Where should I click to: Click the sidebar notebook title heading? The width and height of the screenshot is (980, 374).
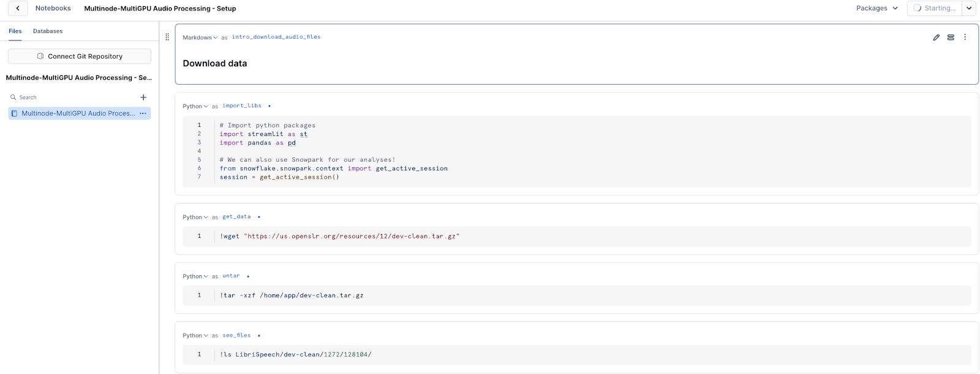(x=79, y=78)
